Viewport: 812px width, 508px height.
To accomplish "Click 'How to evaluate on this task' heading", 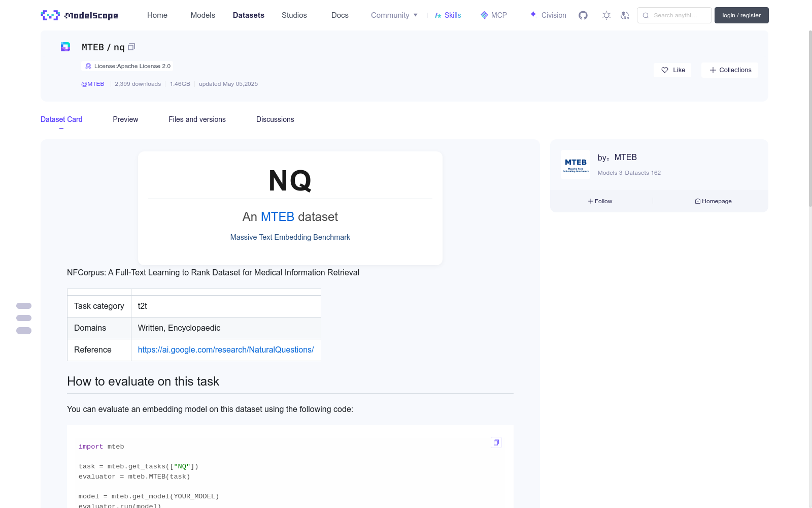I will click(143, 382).
